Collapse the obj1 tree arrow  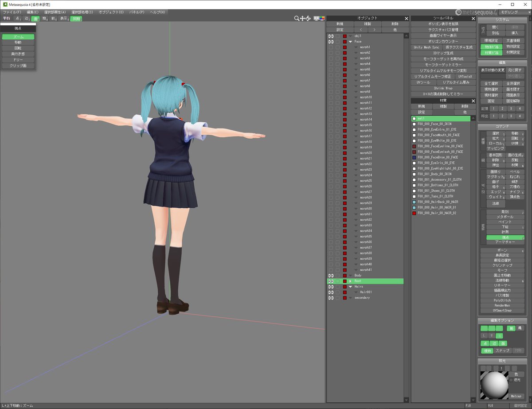[350, 36]
